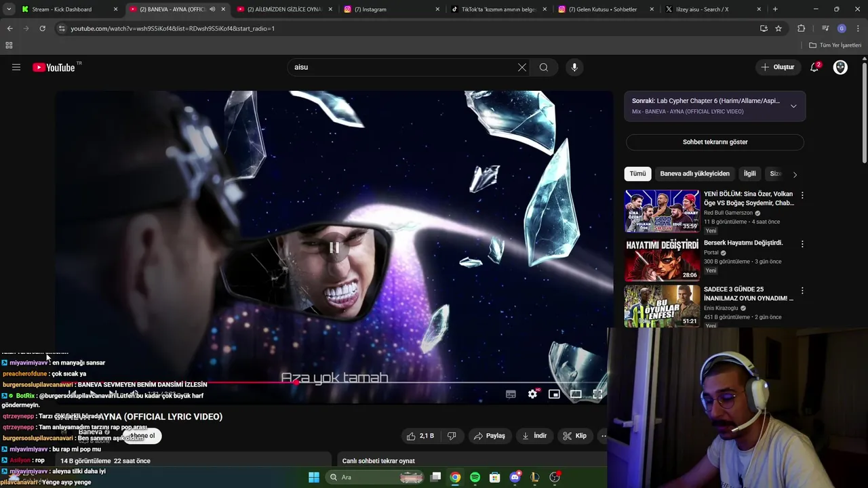Switch to the TikTok tab

click(498, 9)
